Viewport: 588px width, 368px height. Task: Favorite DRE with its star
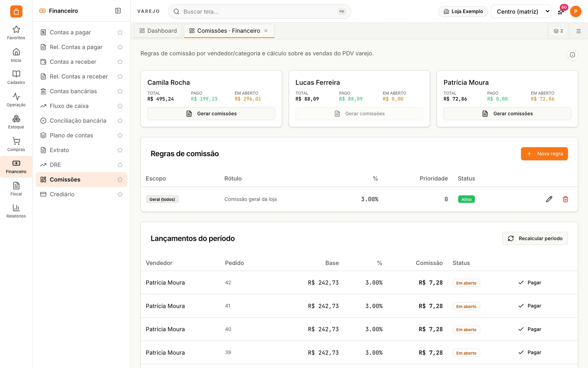coord(120,165)
